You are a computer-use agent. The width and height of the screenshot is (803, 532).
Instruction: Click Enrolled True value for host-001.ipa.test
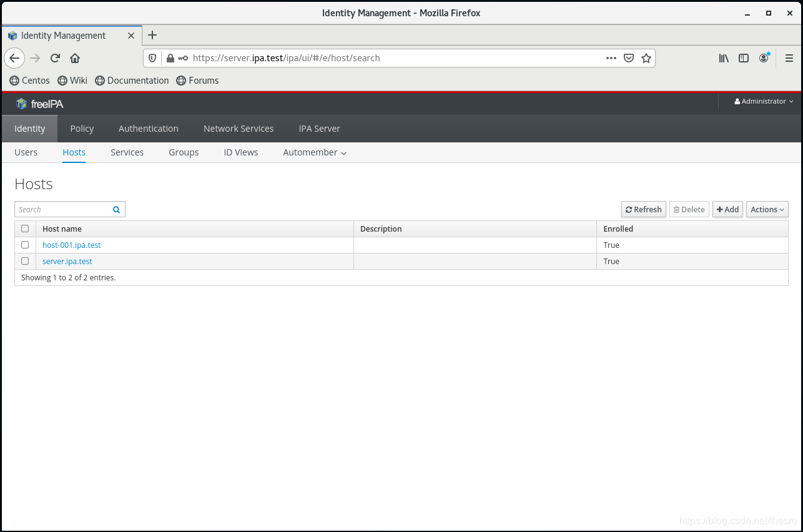(x=611, y=245)
